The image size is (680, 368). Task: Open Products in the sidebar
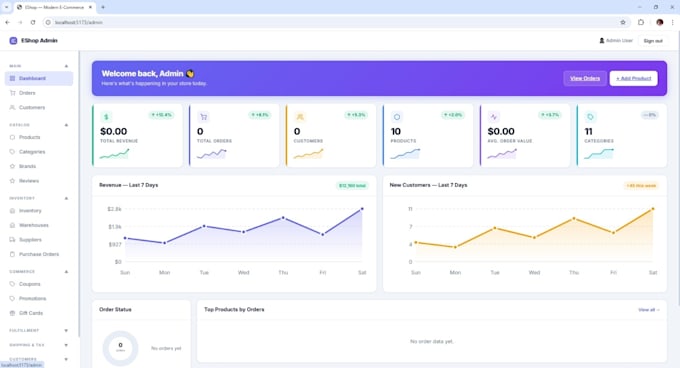39,137
